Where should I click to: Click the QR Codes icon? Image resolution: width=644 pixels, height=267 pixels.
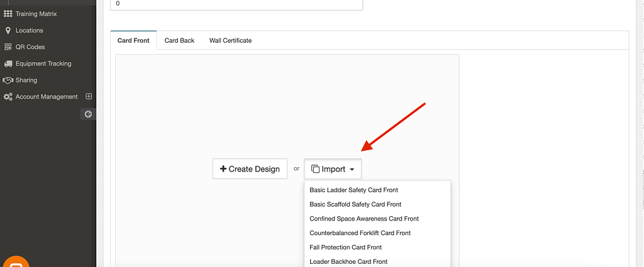click(x=8, y=47)
